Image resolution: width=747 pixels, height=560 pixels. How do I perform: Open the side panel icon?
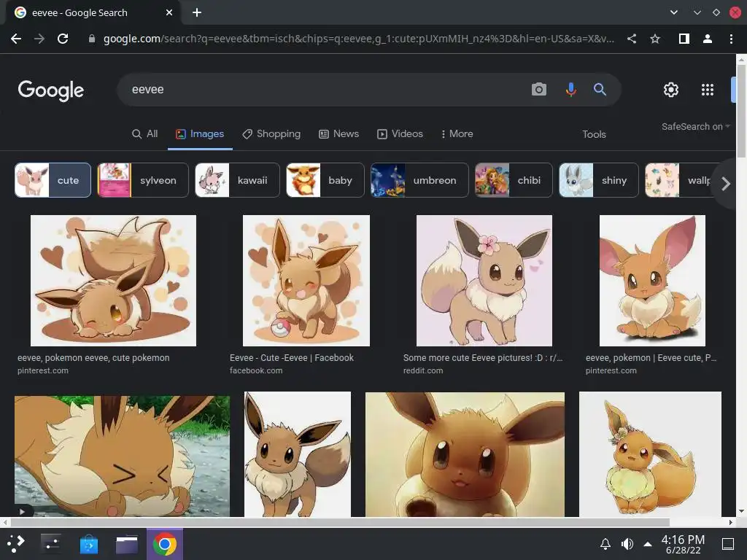click(x=684, y=39)
